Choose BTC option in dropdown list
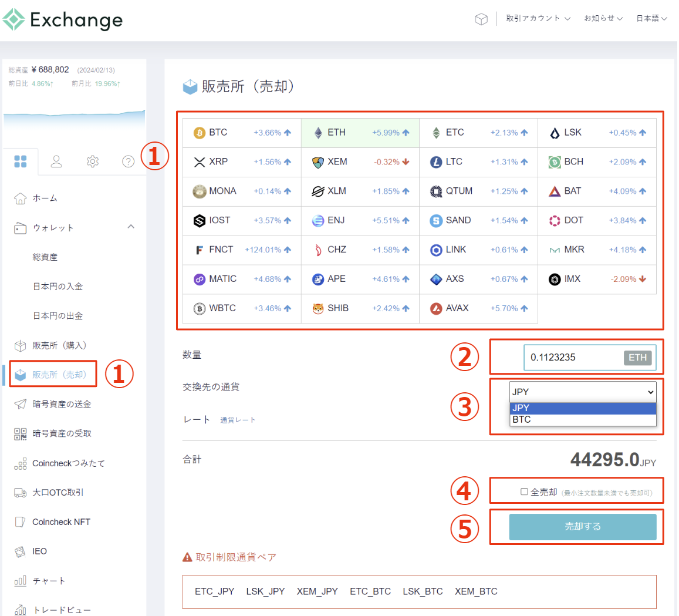This screenshot has height=616, width=679. pyautogui.click(x=522, y=420)
